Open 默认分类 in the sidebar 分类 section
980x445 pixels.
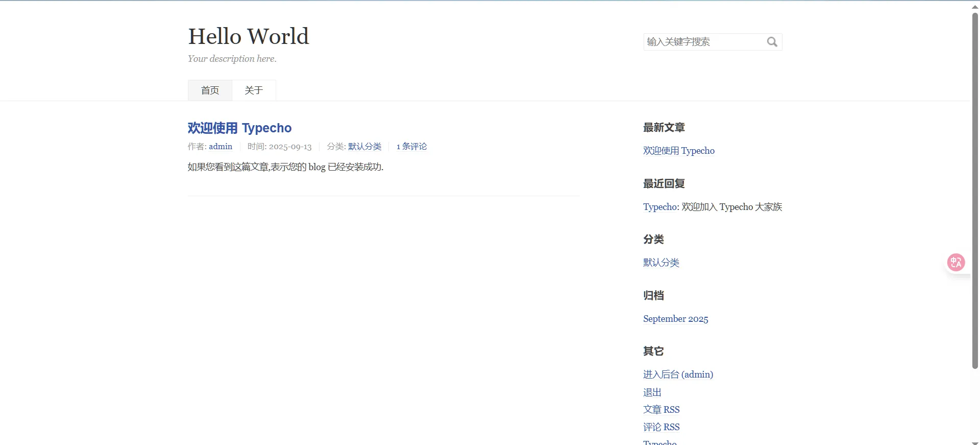[x=661, y=263]
